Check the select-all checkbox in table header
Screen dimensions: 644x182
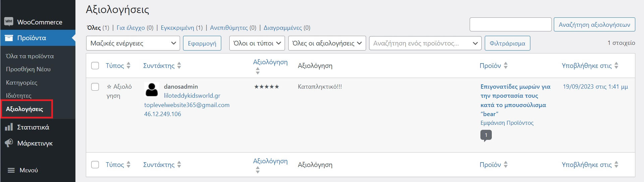pos(95,66)
